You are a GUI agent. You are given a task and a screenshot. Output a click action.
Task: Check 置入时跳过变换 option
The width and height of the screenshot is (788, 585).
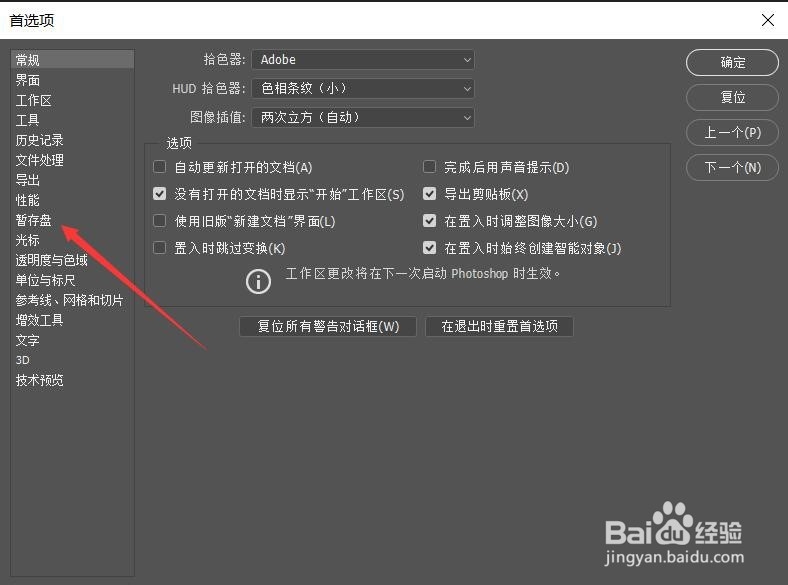coord(160,248)
